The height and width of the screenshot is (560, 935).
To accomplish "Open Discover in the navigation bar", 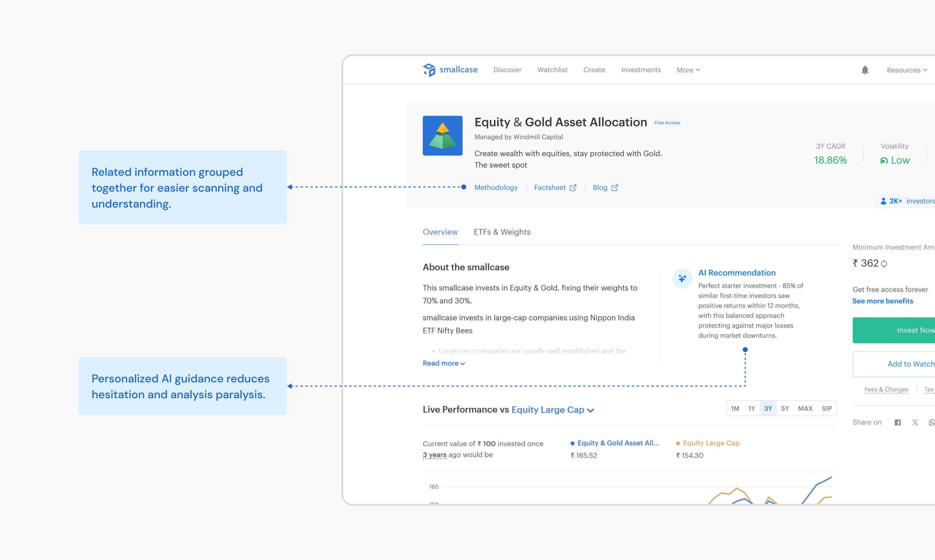I will (507, 70).
